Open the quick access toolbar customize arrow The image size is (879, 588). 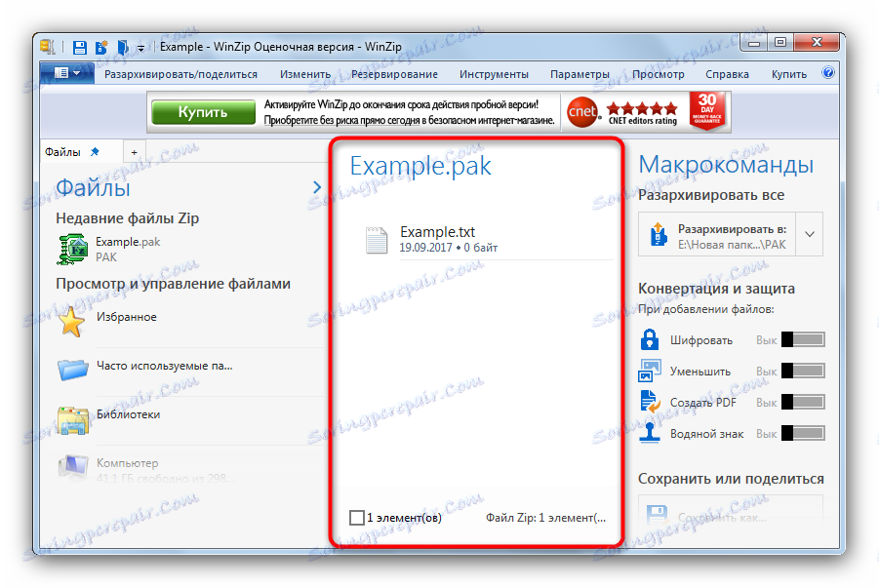(x=141, y=48)
